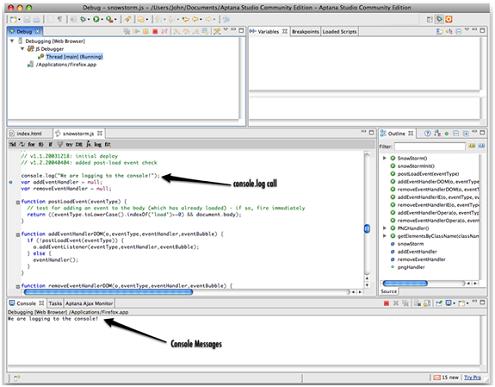Switch to the Loaded Scripts tab

tap(339, 32)
